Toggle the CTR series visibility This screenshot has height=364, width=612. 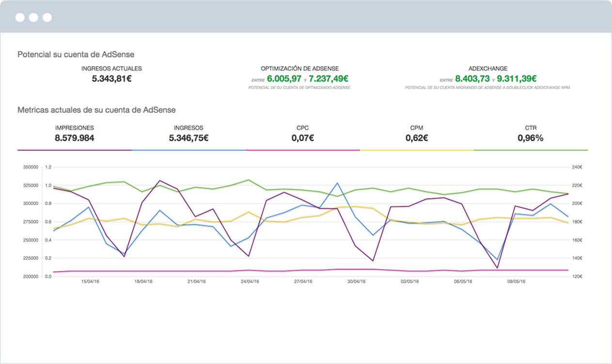(531, 150)
